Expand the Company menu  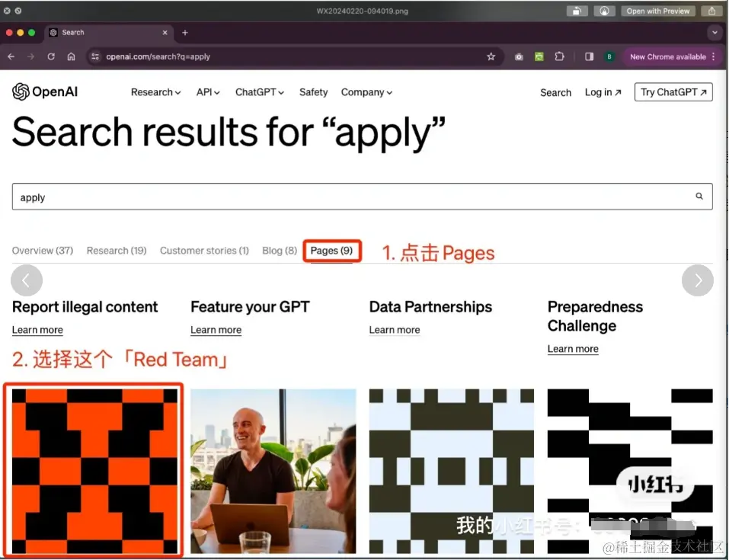[x=366, y=92]
